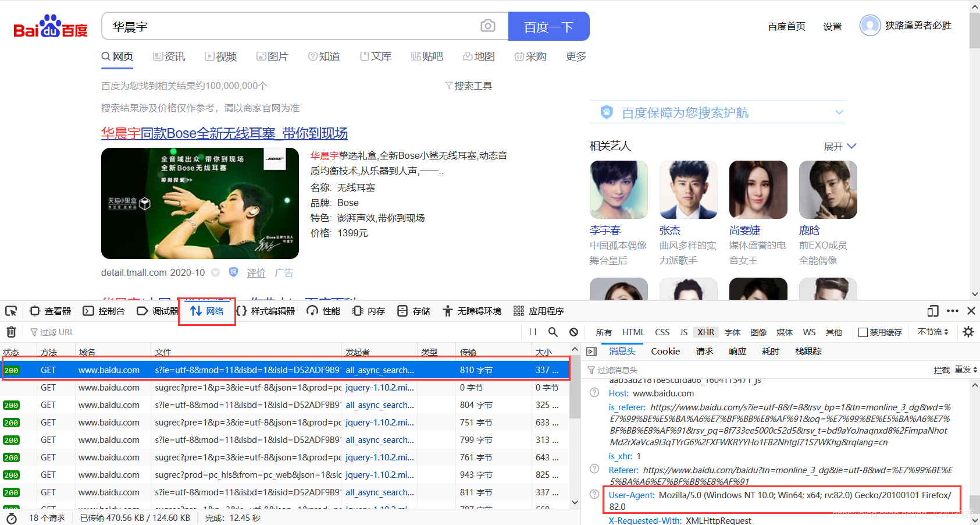Activate the element picker tool icon

point(11,311)
